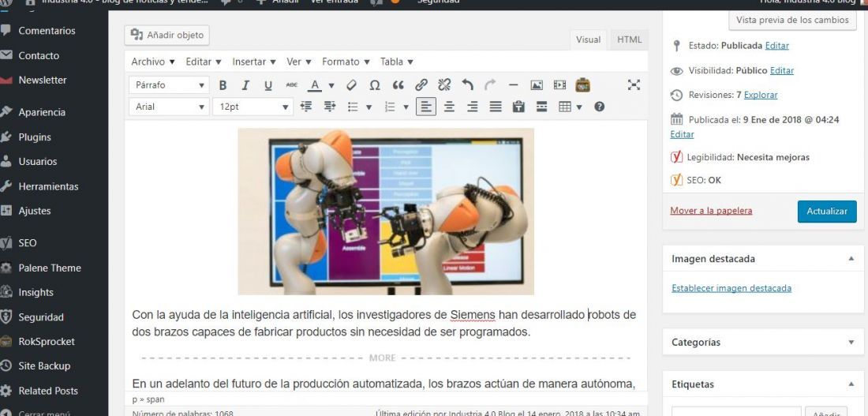Image resolution: width=868 pixels, height=416 pixels.
Task: Decrease paragraph indent
Action: click(306, 107)
